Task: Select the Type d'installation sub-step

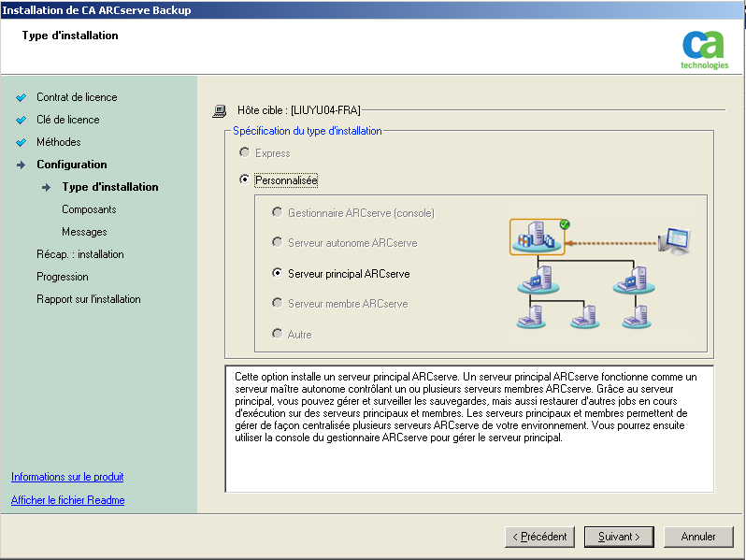Action: click(x=110, y=187)
